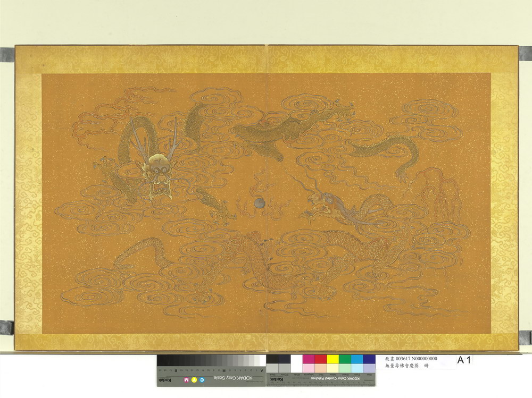Click the Chinese title 無量壽佛會慶圖
Screen dimensions: 532x398
coord(402,367)
